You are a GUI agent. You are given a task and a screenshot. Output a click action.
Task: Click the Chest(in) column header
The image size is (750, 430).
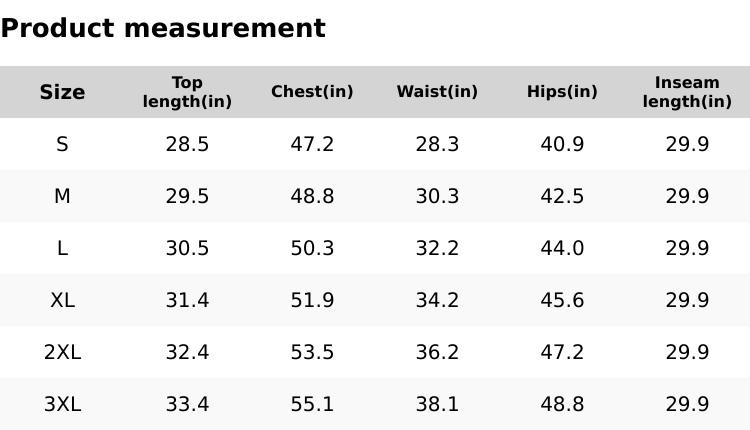tap(312, 92)
